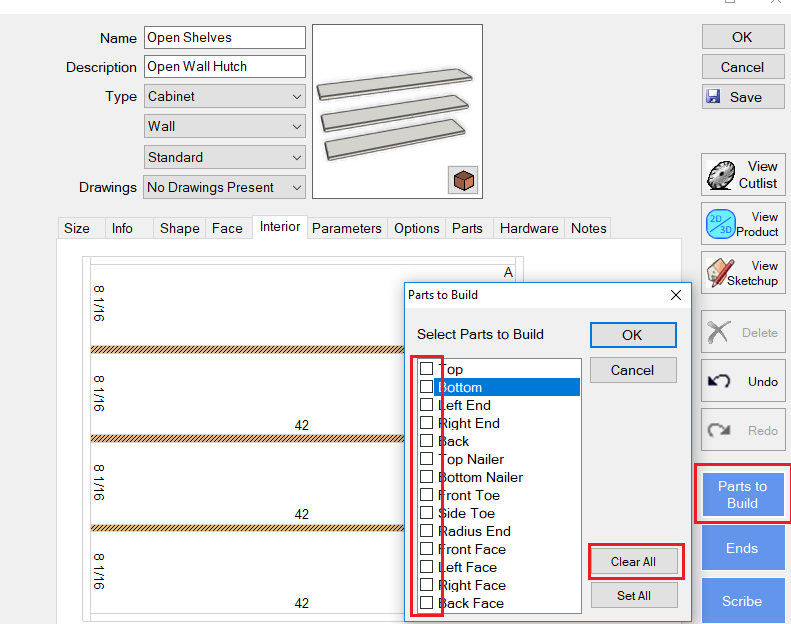The image size is (791, 624).
Task: Click the brown cube icon on preview
Action: tap(463, 180)
